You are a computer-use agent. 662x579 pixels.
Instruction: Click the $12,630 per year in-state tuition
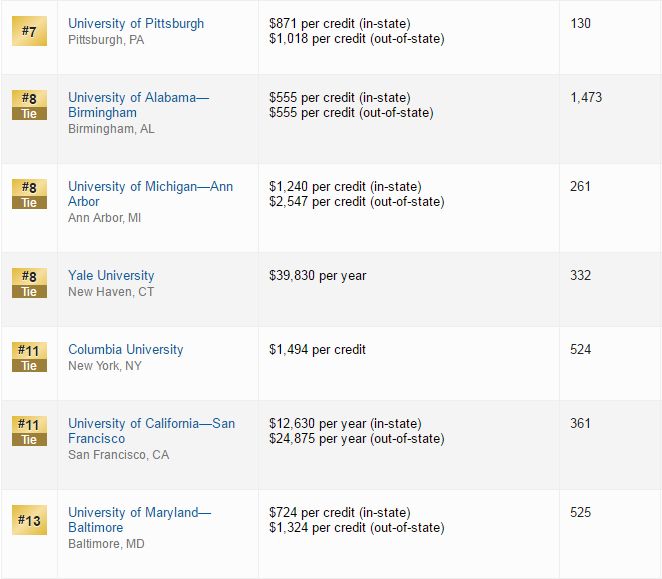pyautogui.click(x=345, y=424)
